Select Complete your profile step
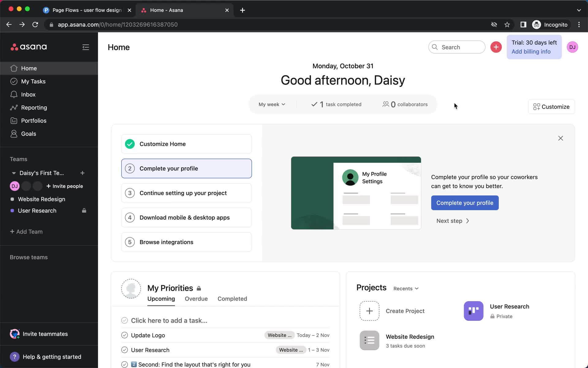 187,169
